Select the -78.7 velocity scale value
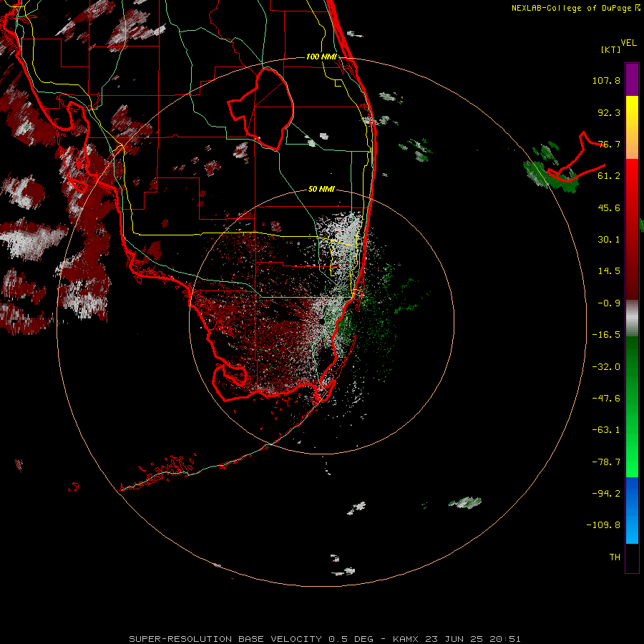 tap(606, 462)
